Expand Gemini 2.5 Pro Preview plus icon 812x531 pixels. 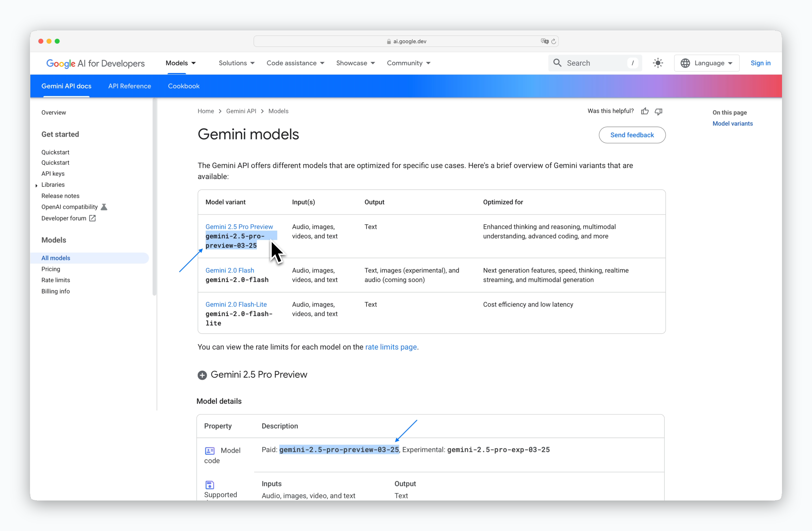coord(202,375)
